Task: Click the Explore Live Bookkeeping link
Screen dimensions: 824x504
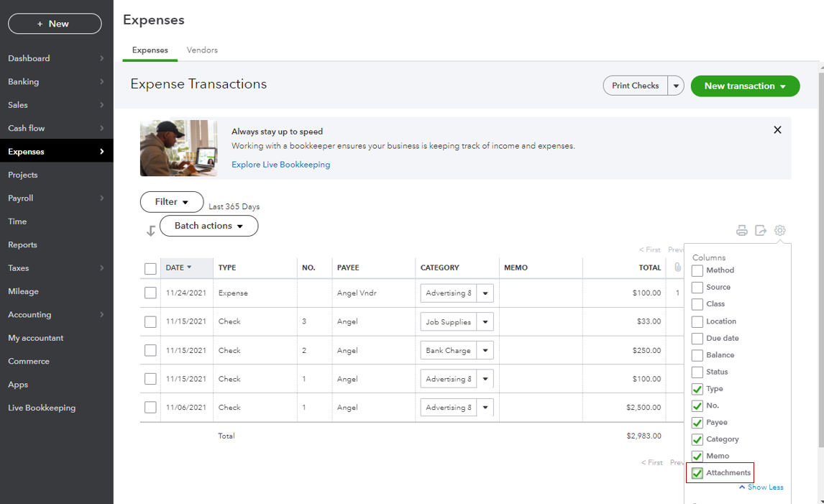Action: [280, 165]
